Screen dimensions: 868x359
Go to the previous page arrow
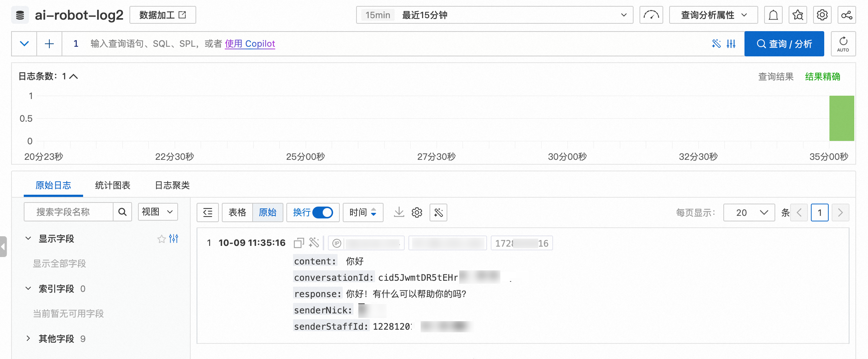799,213
